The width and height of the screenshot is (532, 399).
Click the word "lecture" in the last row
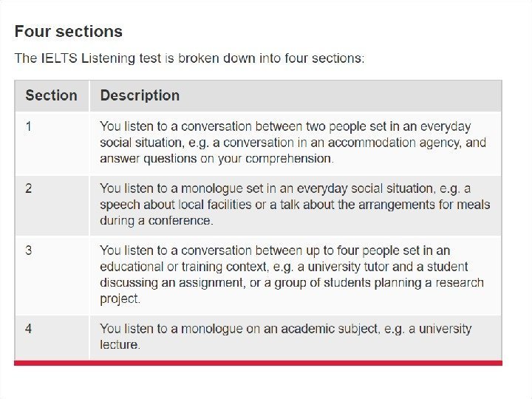coord(118,344)
